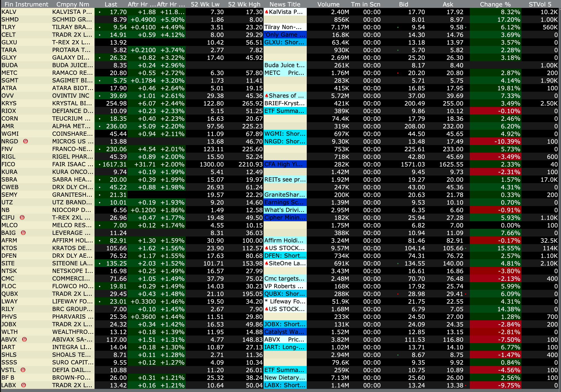
Task: Click the flame icon on OVV news
Action: tap(266, 96)
